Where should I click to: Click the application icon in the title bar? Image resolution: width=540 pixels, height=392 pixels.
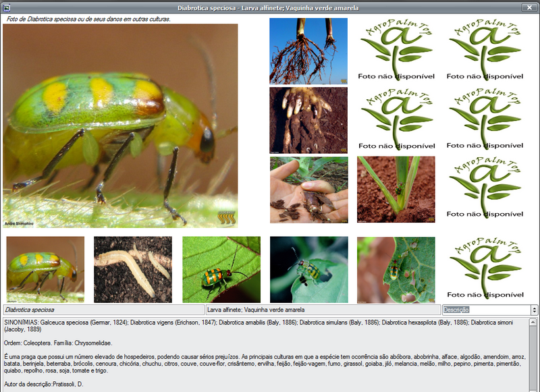click(6, 7)
